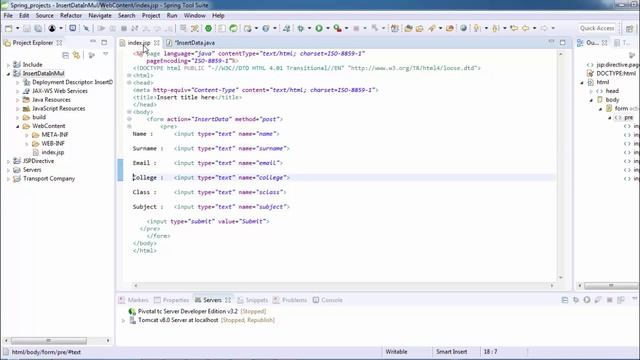Minimize the Project Explorer panel
640x360 pixels.
pos(93,42)
